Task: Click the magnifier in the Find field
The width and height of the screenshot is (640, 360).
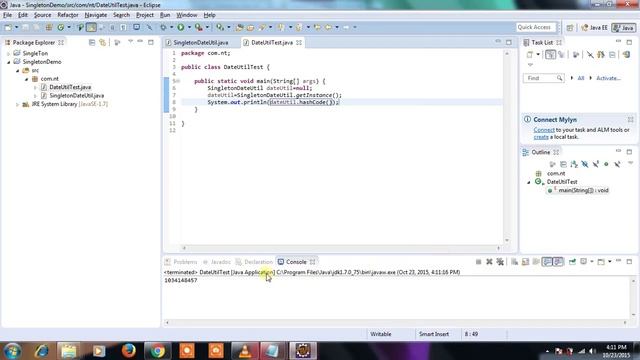Action: coord(559,78)
